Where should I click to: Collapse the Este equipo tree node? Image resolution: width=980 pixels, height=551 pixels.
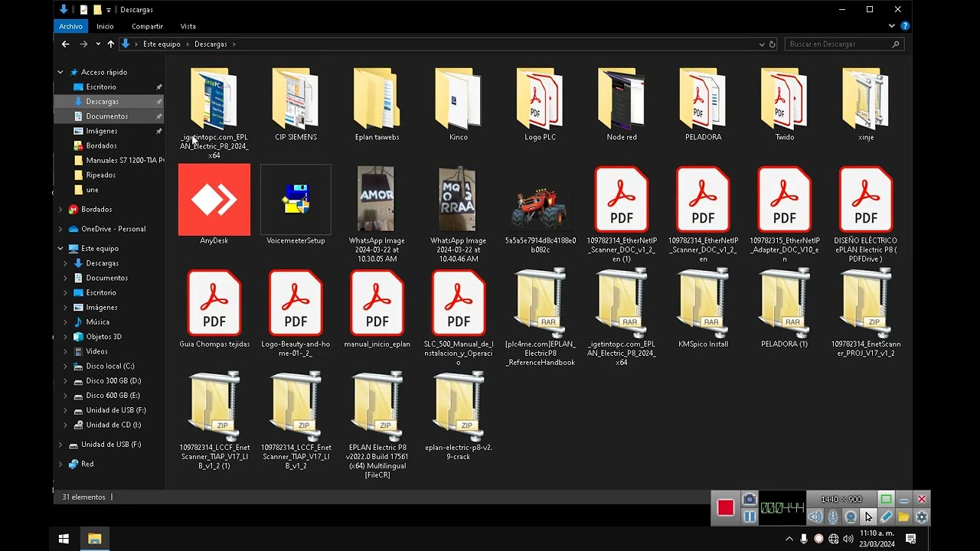click(x=60, y=249)
